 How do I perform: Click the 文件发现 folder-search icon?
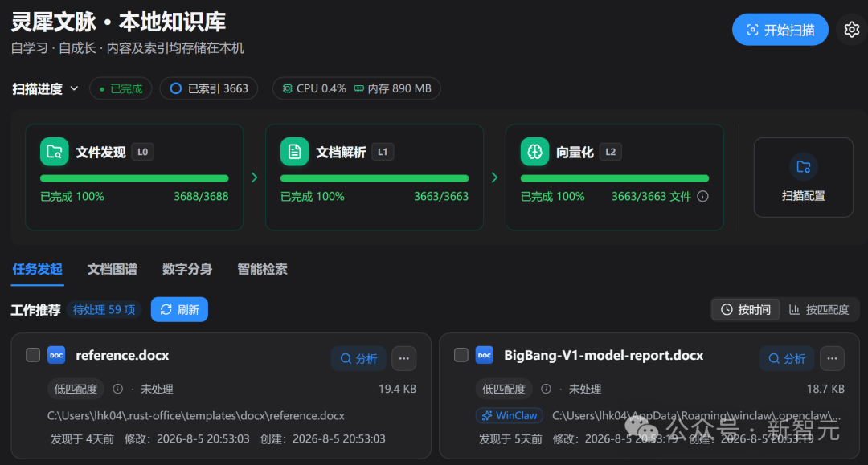pos(55,152)
